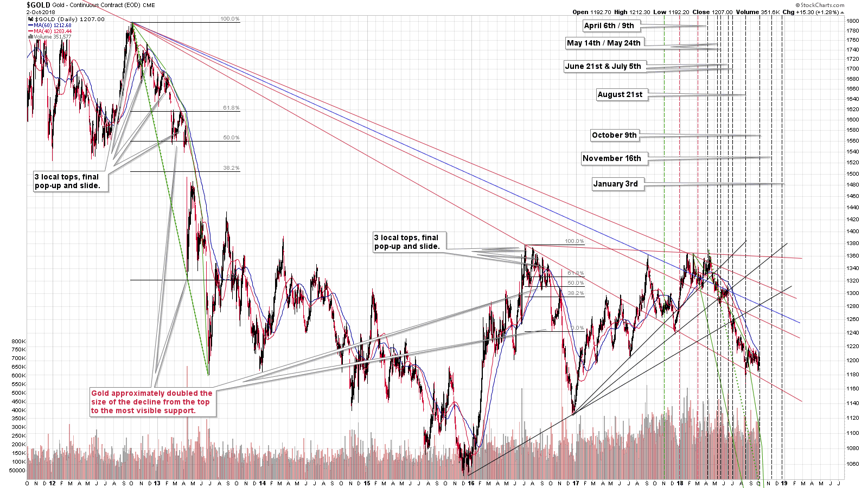Click the 61.8% Fibonacci label near 1620

(231, 108)
